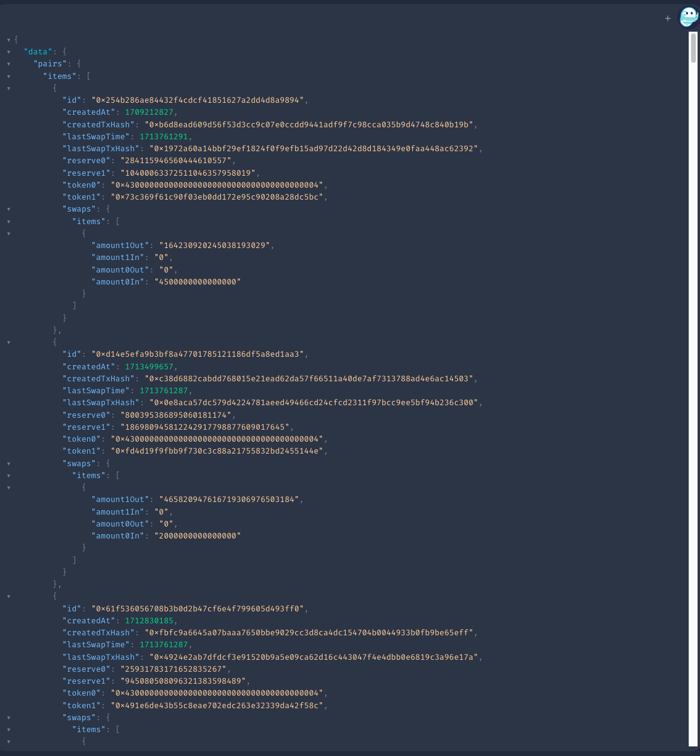700x756 pixels.
Task: Collapse the pair starting with id 0x254b286
Action: [x=8, y=88]
